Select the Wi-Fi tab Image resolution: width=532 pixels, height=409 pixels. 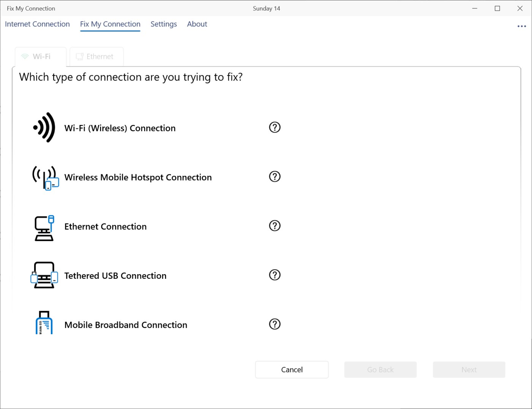click(41, 57)
